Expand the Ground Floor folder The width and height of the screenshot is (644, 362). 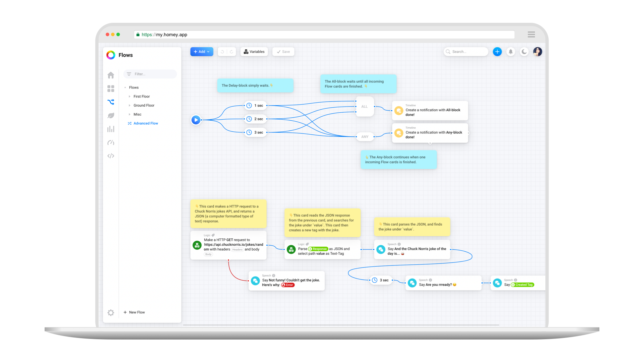129,105
